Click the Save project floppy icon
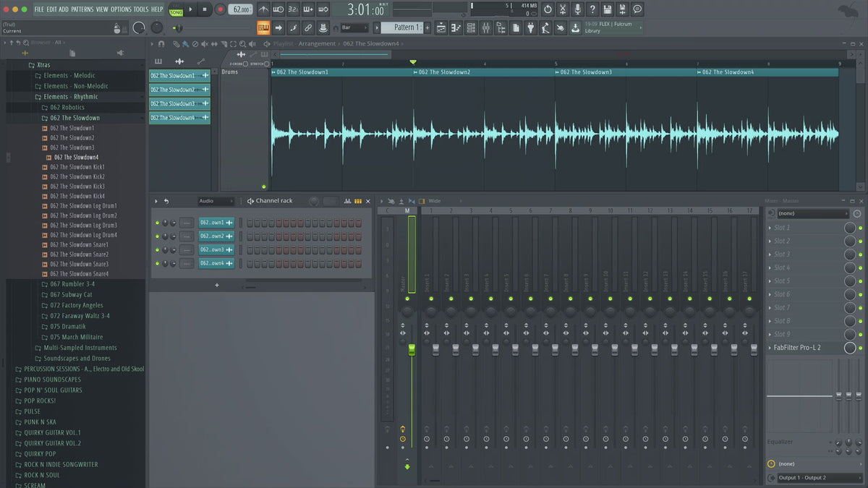This screenshot has width=868, height=488. 607,9
